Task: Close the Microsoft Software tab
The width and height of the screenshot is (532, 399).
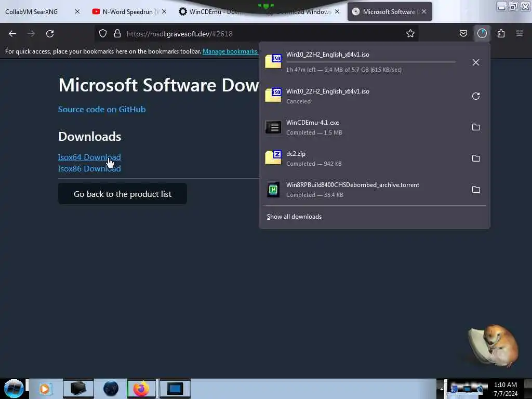Action: click(x=424, y=11)
